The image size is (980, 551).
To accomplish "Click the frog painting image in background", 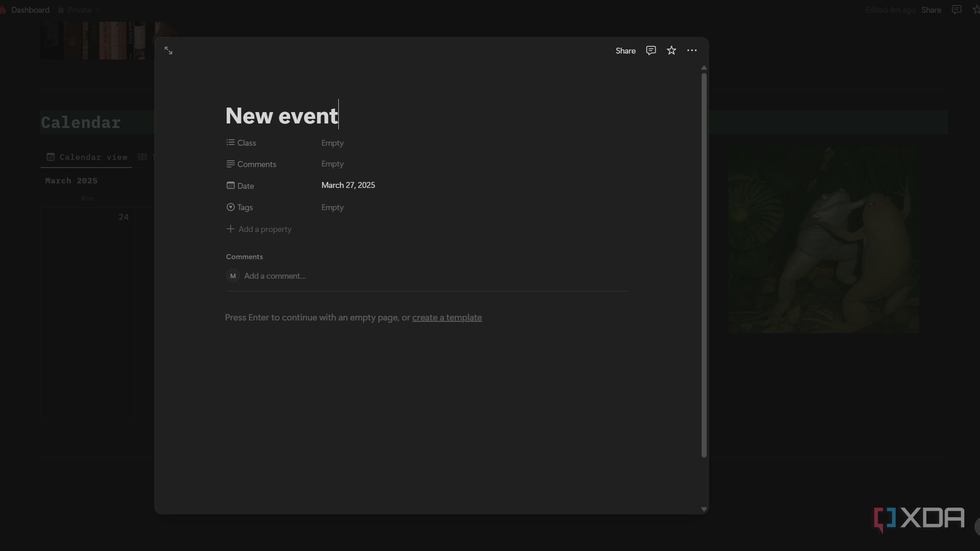I will (823, 240).
